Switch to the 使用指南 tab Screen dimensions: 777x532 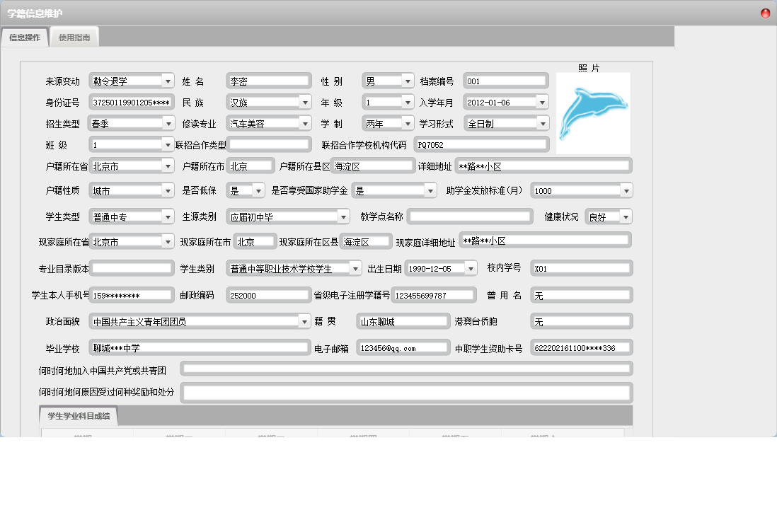tap(74, 37)
